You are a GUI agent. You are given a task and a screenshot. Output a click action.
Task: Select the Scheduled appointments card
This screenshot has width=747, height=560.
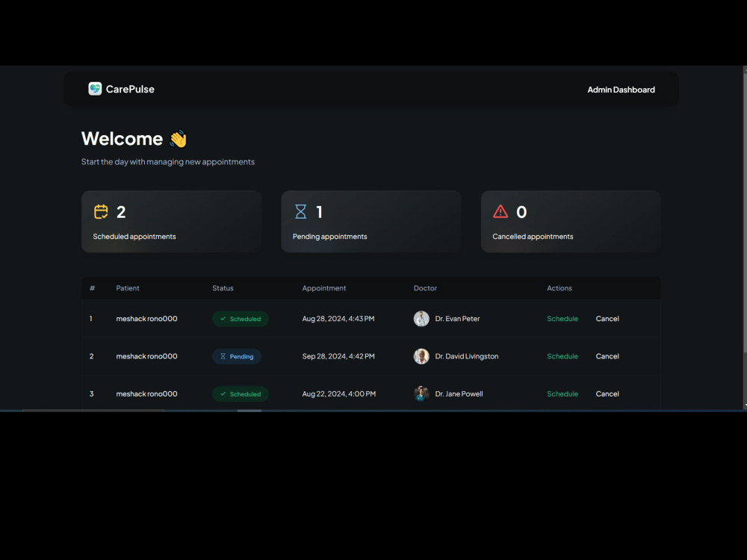(x=172, y=222)
